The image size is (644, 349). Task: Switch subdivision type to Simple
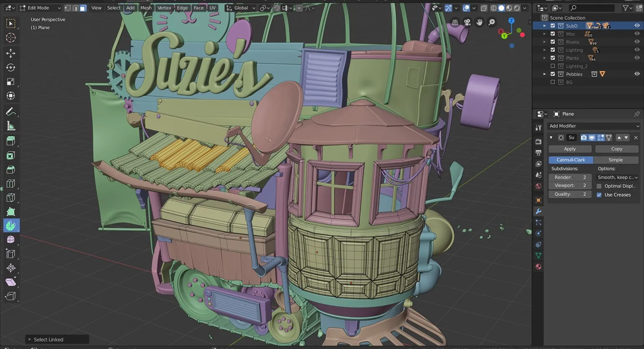(x=616, y=160)
